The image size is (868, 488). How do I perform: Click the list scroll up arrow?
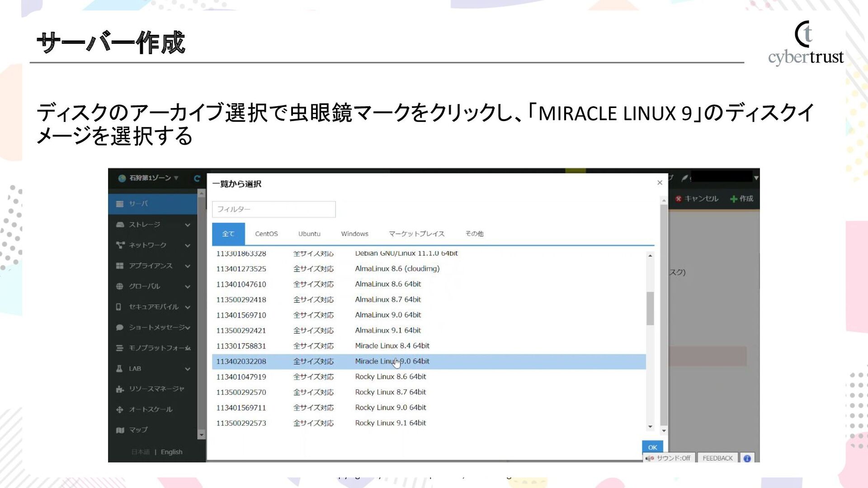(x=650, y=256)
